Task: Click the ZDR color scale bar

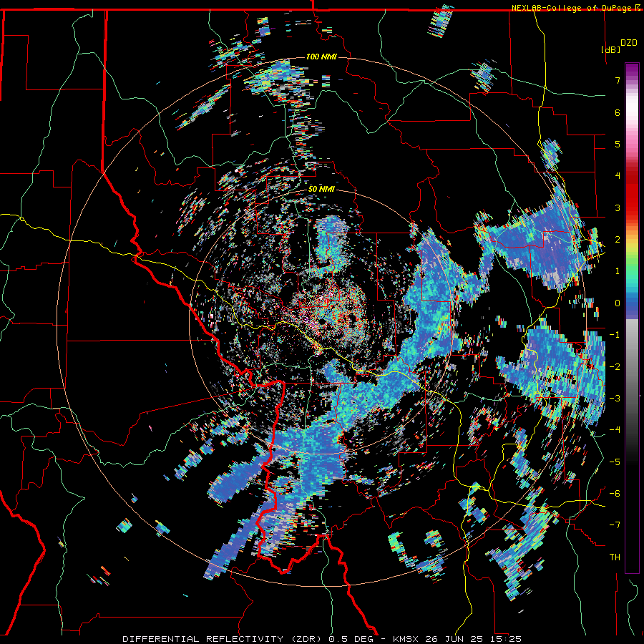Action: tap(632, 318)
